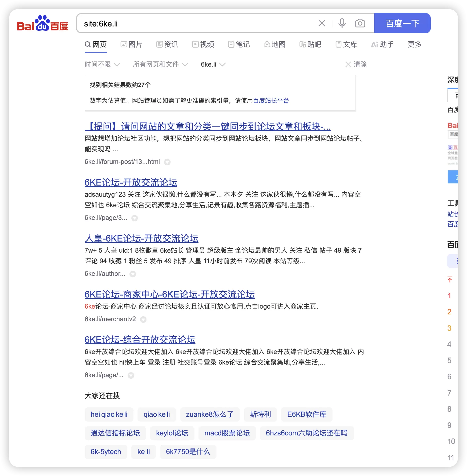Expand arrow next to 6ke.li/author... URL

133,274
